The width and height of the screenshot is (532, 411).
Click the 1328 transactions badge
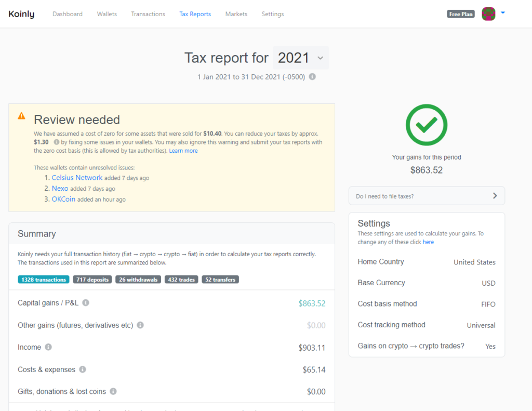44,280
